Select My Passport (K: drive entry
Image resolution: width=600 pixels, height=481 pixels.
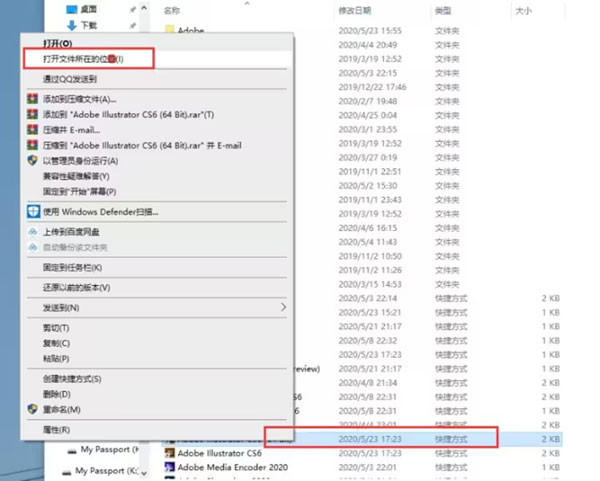coord(107,471)
